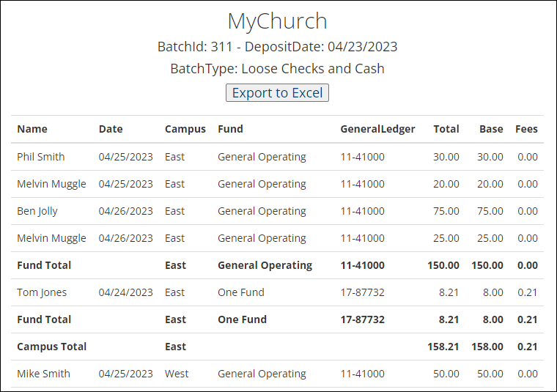Click Ben Jolly's 04/26/2023 date
Image resolution: width=557 pixels, height=392 pixels.
click(x=126, y=211)
